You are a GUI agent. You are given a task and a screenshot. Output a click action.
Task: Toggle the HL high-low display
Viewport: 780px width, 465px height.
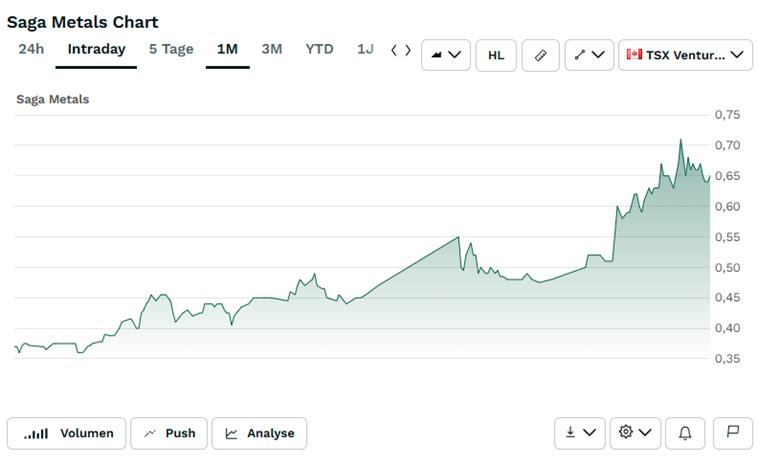[496, 55]
